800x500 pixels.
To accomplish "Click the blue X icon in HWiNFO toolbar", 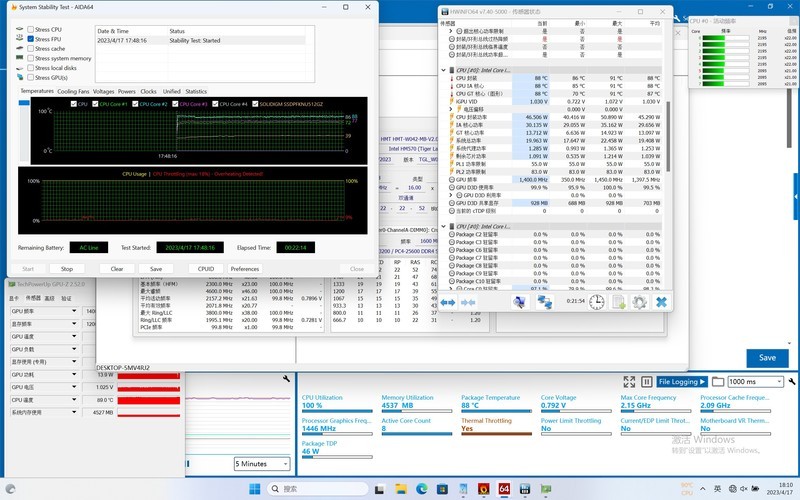I will tap(661, 301).
